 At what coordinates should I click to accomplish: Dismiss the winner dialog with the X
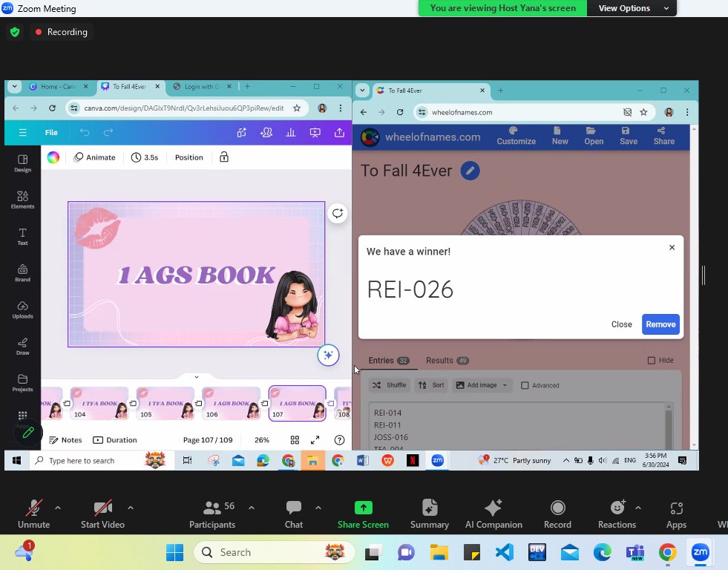tap(672, 247)
